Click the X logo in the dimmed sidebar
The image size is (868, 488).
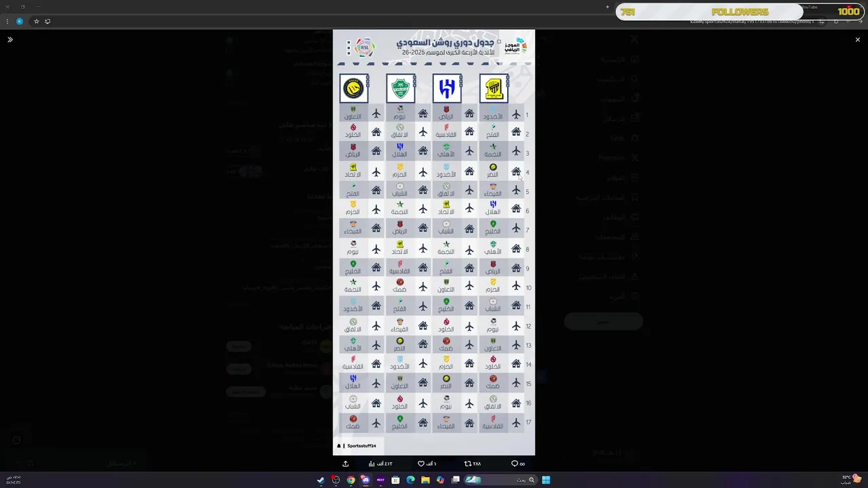click(x=634, y=39)
